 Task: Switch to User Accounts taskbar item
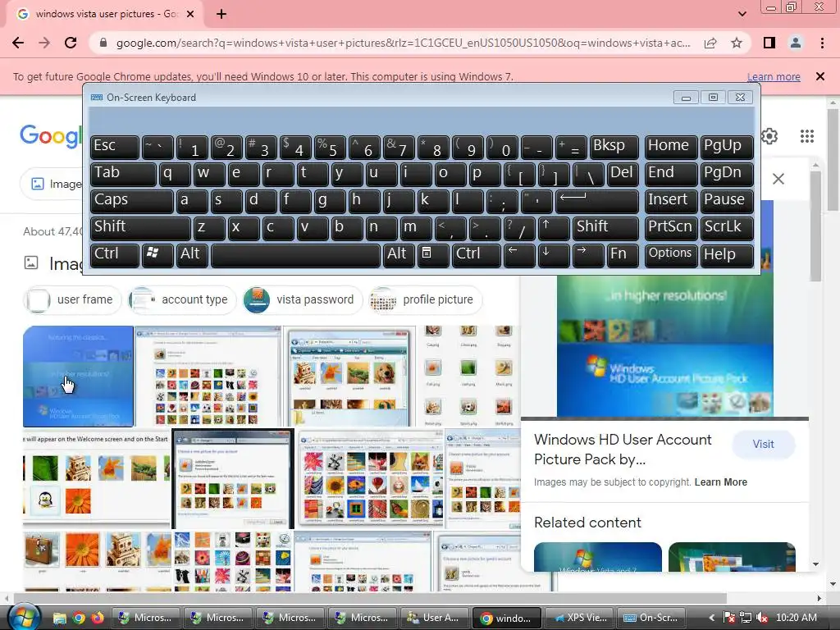[433, 618]
